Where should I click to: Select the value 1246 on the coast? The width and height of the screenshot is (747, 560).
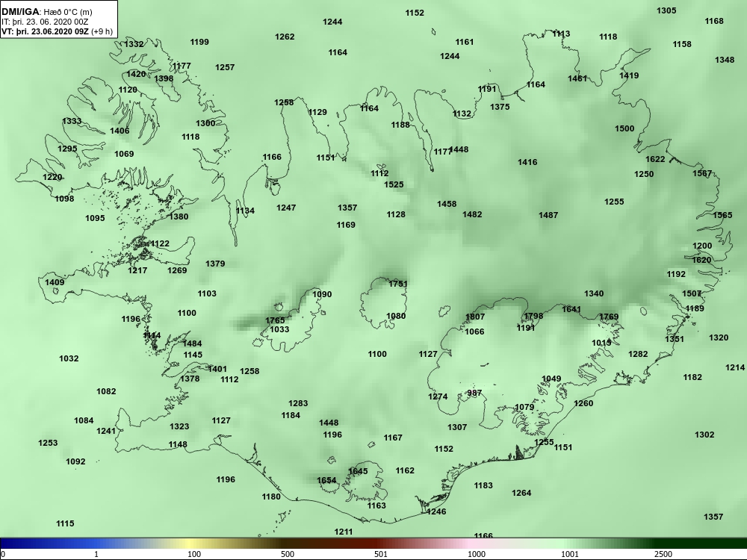(x=436, y=512)
